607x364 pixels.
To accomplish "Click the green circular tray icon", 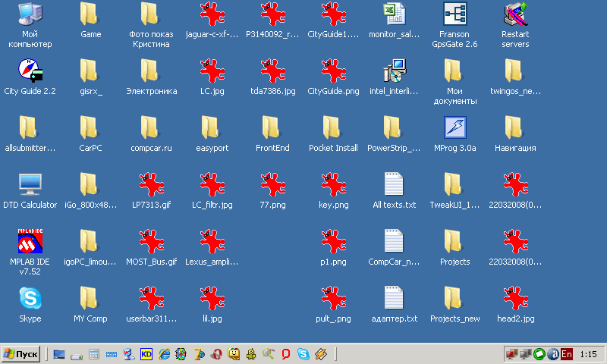I will (539, 354).
